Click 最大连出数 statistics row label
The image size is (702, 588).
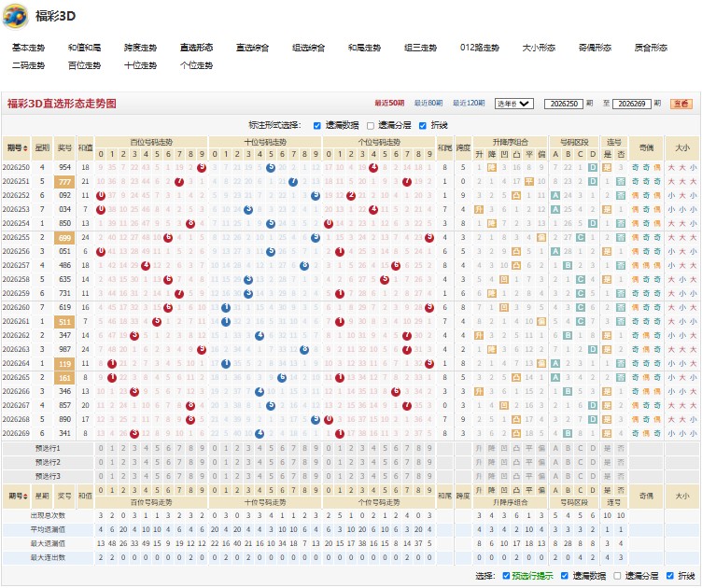point(48,558)
